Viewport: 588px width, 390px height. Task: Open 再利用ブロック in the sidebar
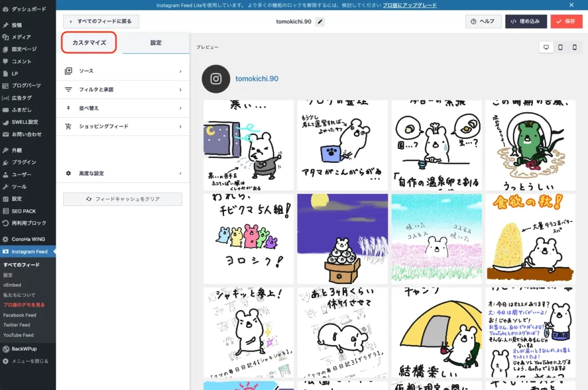[28, 223]
